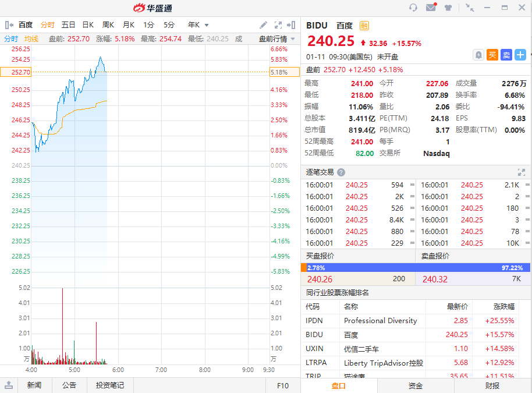Switch to the 月K chart tab
The width and height of the screenshot is (532, 393).
pos(129,25)
